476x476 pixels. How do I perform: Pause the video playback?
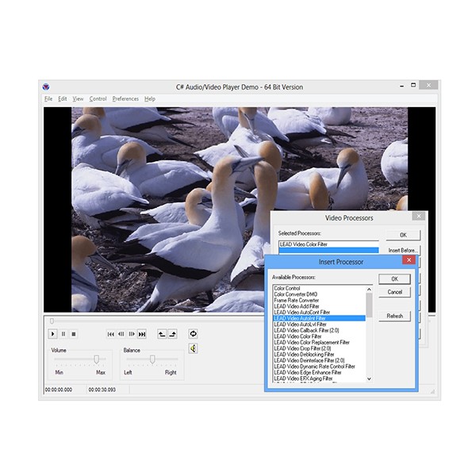tap(64, 334)
